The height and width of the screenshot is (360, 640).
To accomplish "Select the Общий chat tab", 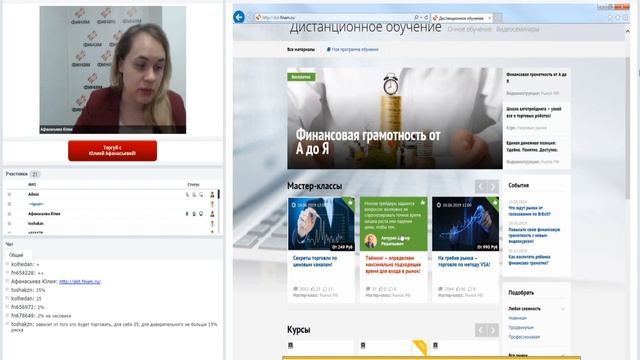I will [x=16, y=255].
